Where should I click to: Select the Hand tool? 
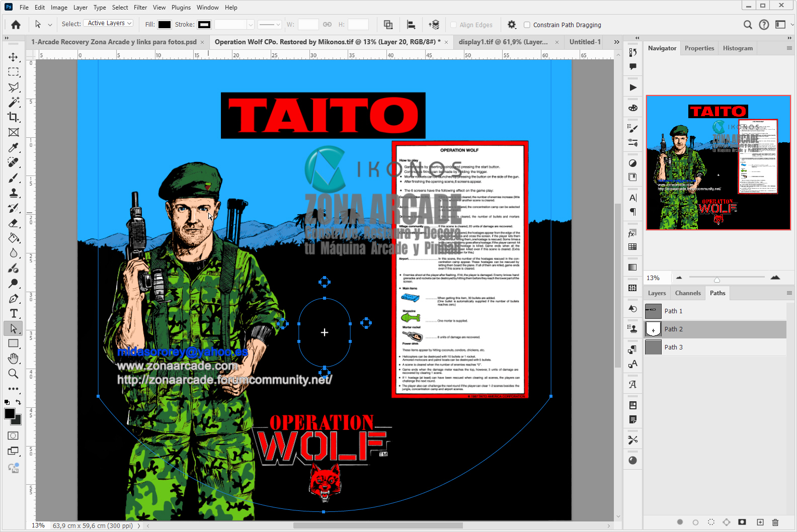coord(14,359)
